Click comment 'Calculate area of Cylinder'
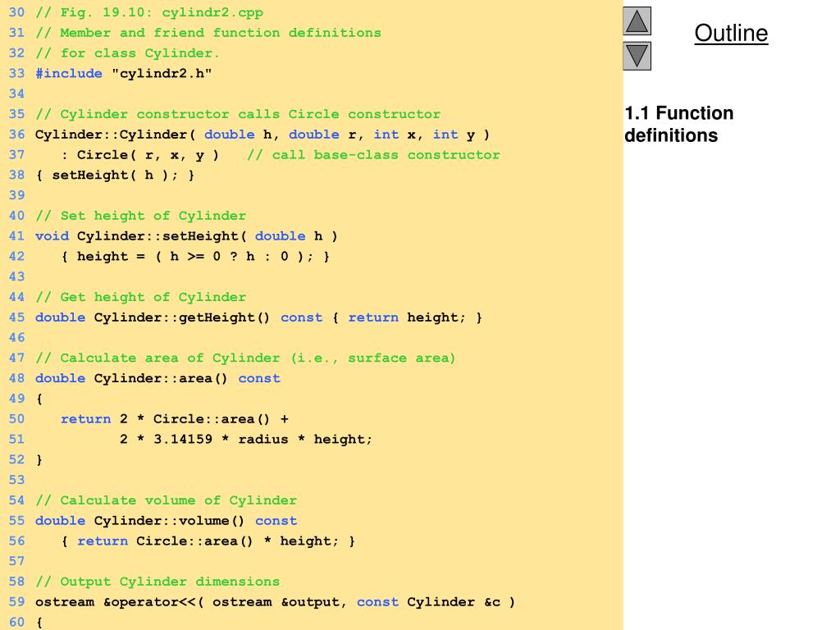 click(245, 358)
